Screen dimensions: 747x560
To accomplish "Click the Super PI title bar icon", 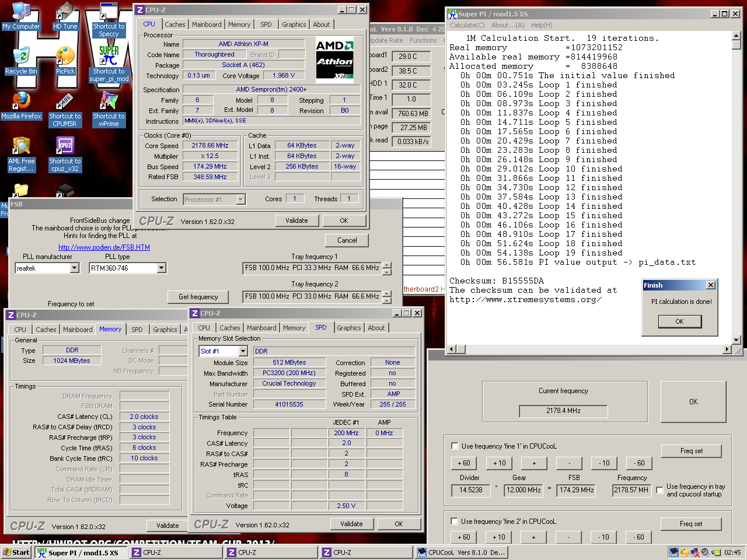I will pos(452,13).
